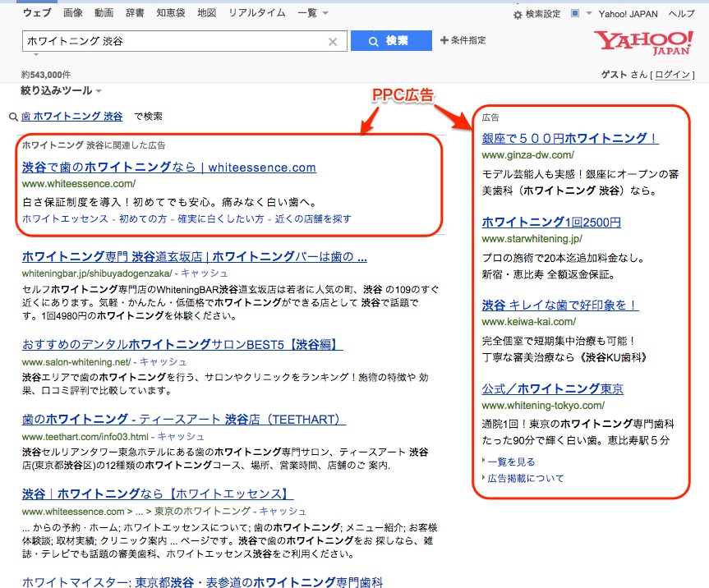Open Yahoo! JAPAN top link
709x588 pixels.
click(x=628, y=14)
